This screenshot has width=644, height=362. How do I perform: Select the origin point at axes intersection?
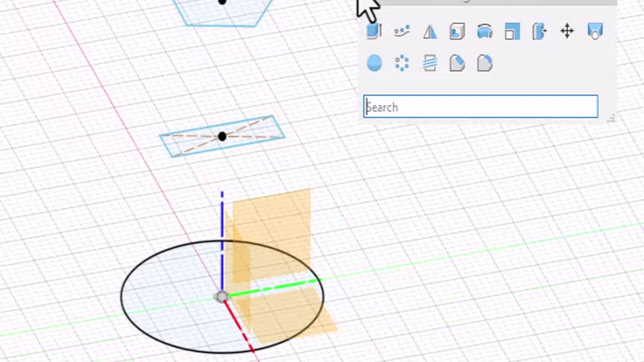click(221, 297)
